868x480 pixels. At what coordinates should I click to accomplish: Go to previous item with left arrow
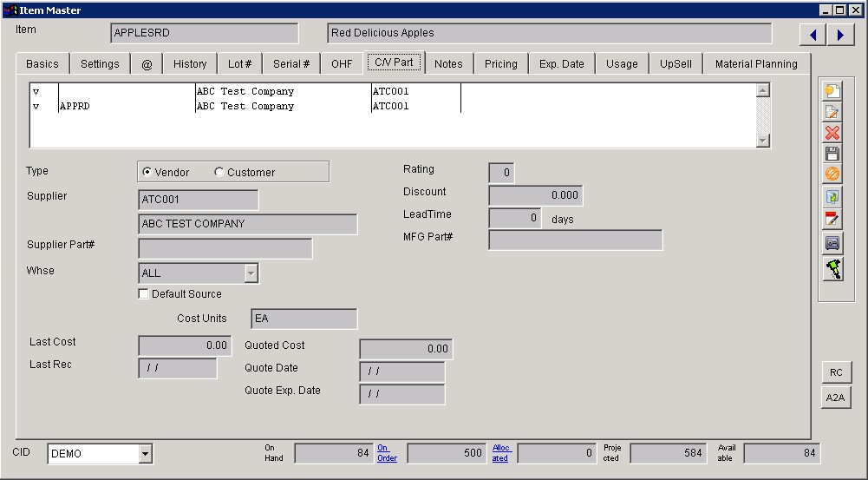click(x=813, y=35)
